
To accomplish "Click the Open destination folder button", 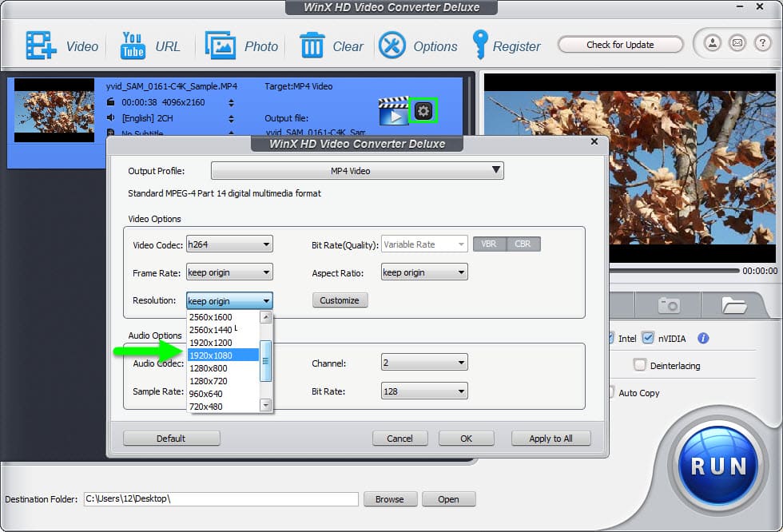I will 448,499.
